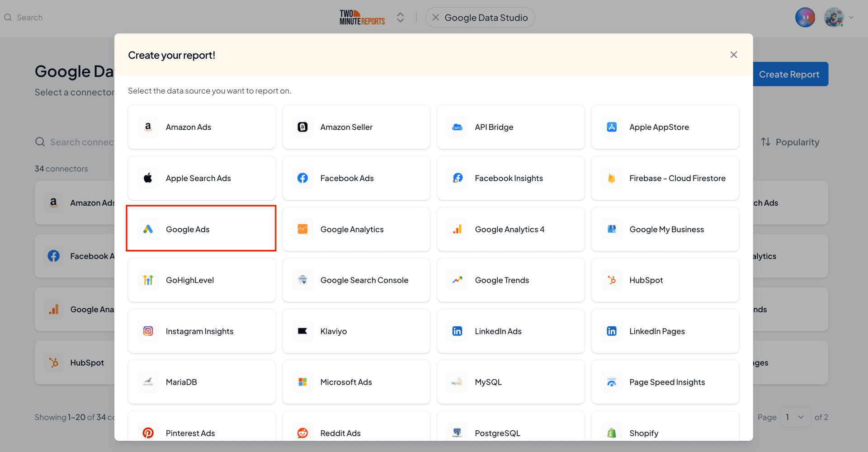Click the Google Search Console icon
The height and width of the screenshot is (452, 868).
[302, 280]
